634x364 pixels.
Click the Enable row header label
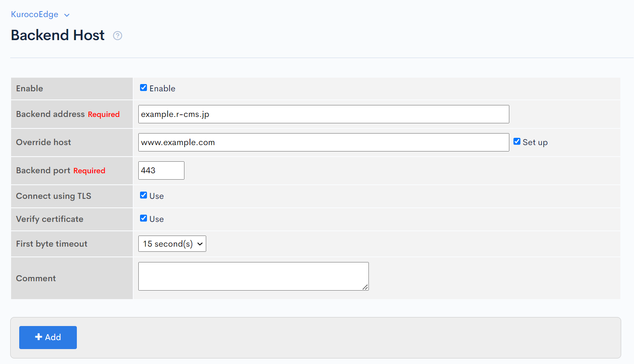tap(29, 88)
